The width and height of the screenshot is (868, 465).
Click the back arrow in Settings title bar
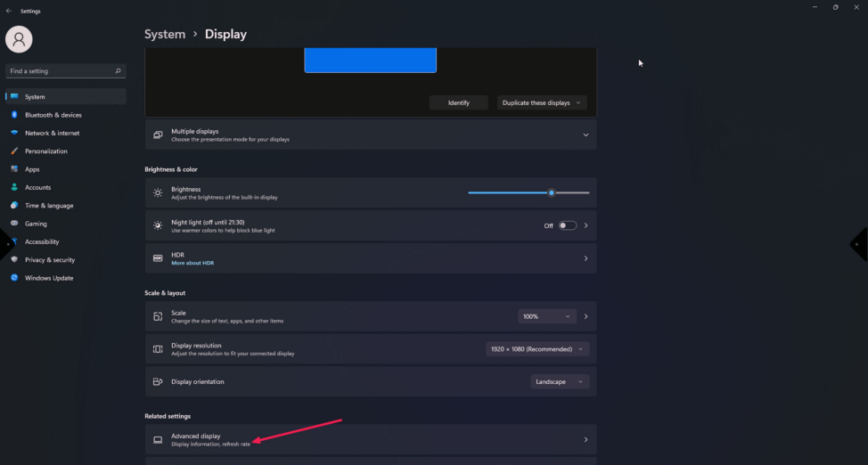pyautogui.click(x=9, y=11)
